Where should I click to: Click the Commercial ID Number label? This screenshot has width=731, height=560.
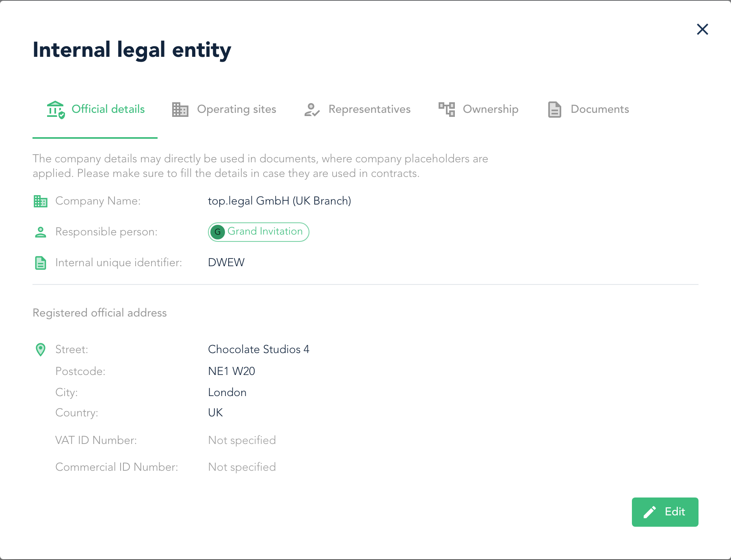(117, 467)
